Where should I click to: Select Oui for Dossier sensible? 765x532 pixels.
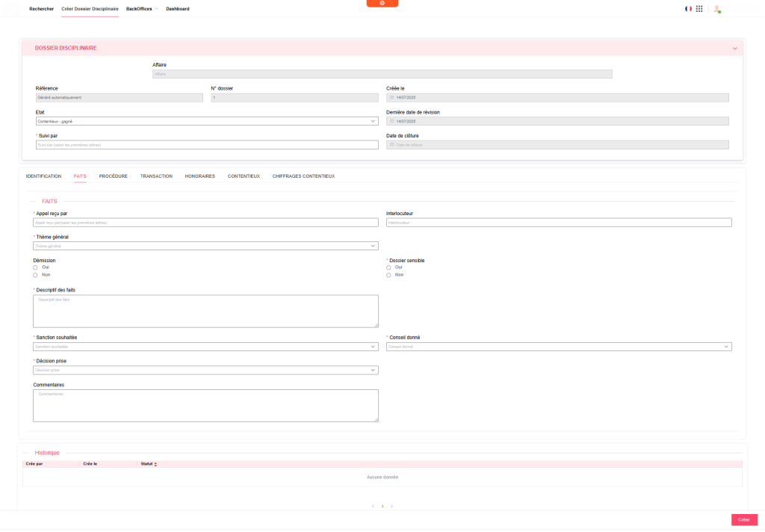[388, 267]
